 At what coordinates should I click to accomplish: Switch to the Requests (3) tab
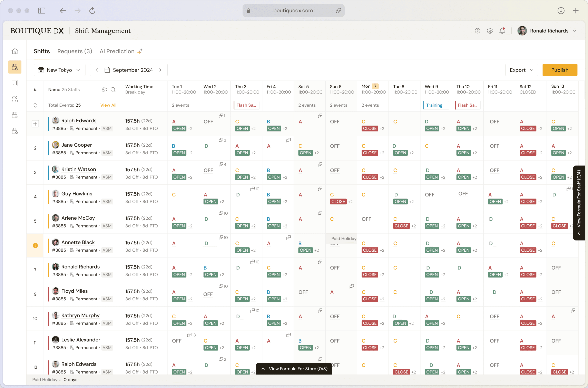[75, 51]
